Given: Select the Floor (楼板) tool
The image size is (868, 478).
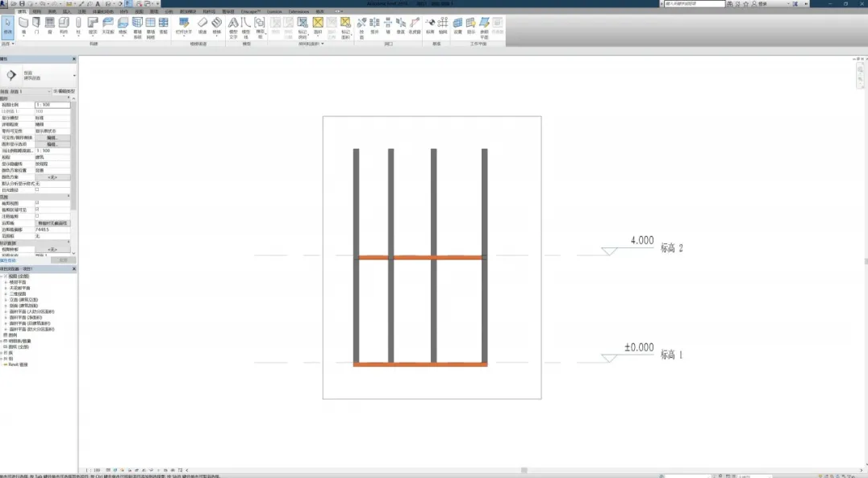Looking at the screenshot, I should click(x=123, y=26).
